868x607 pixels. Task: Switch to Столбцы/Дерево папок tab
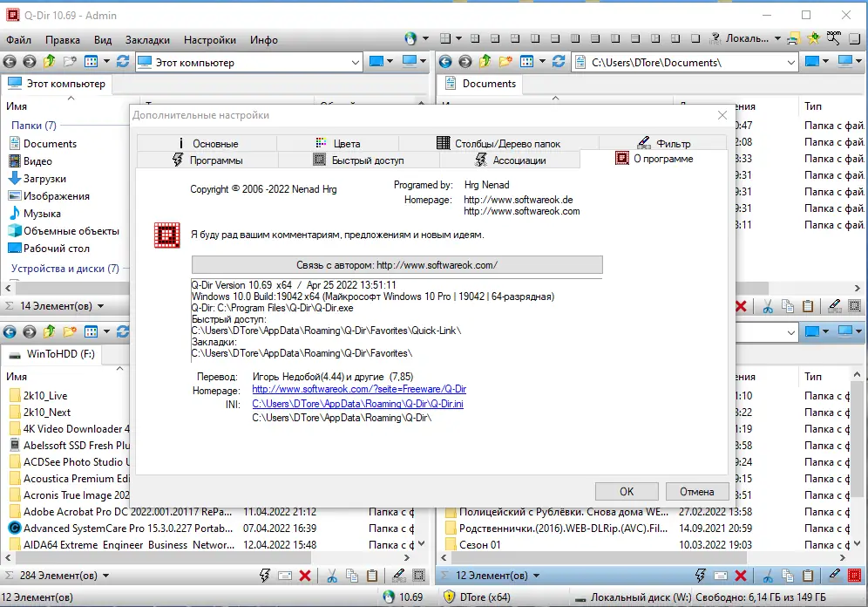498,143
